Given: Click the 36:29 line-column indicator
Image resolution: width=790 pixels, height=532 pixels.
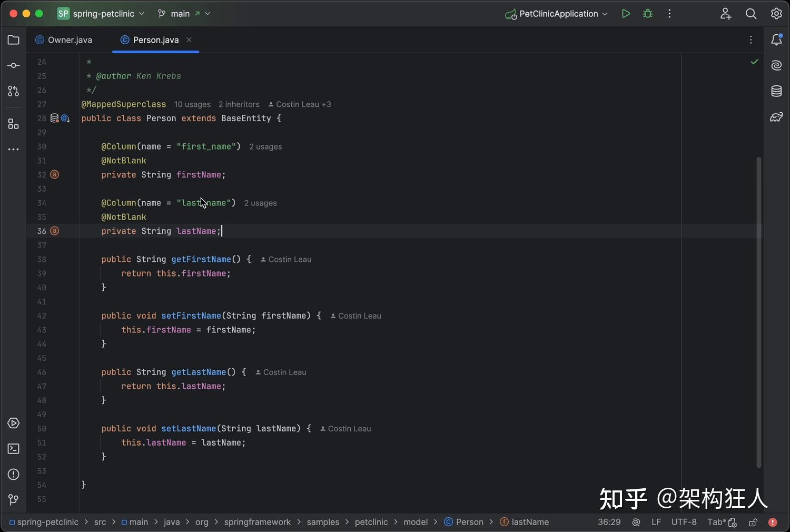Looking at the screenshot, I should coord(609,522).
